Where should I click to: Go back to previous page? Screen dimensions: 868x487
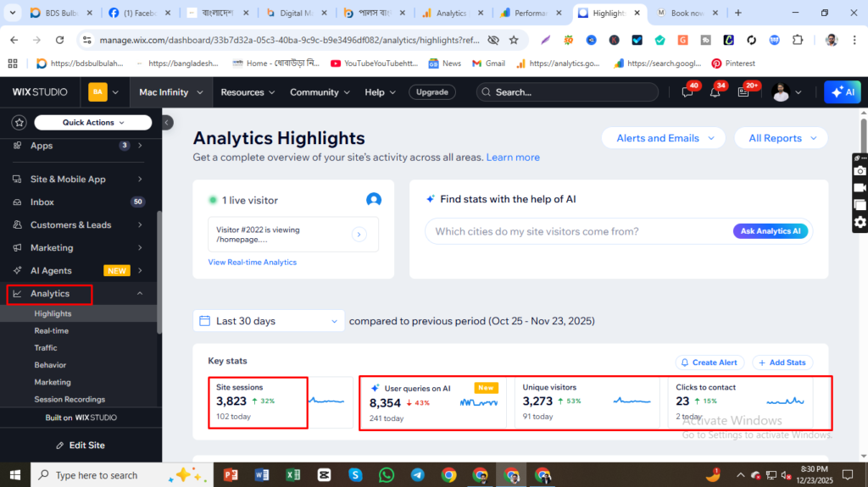(x=14, y=40)
